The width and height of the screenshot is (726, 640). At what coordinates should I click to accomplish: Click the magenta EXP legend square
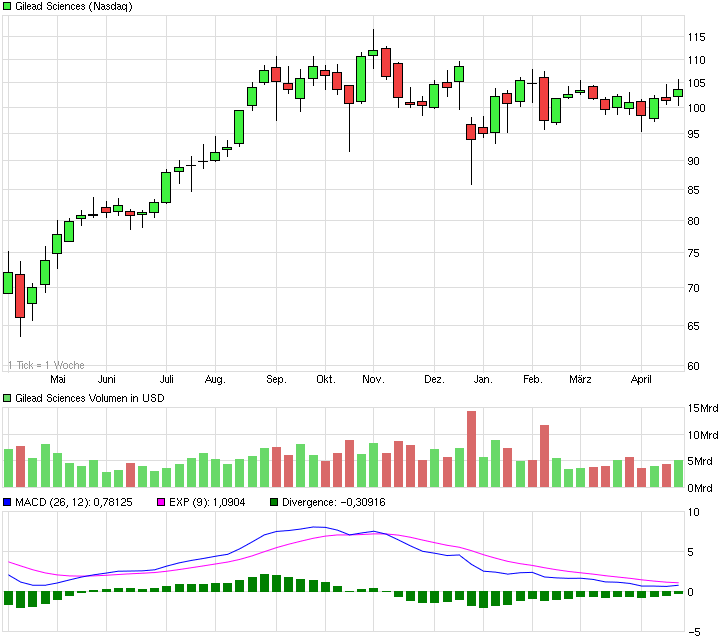(x=161, y=502)
